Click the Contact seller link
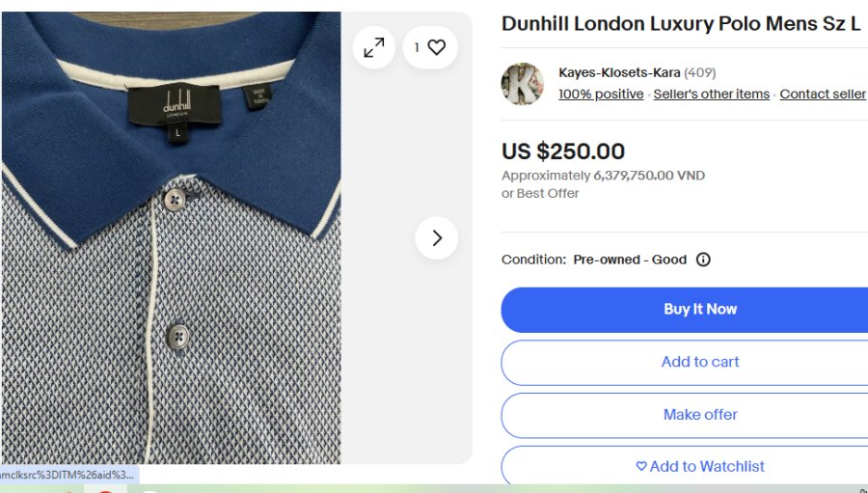This screenshot has height=493, width=868. (823, 94)
